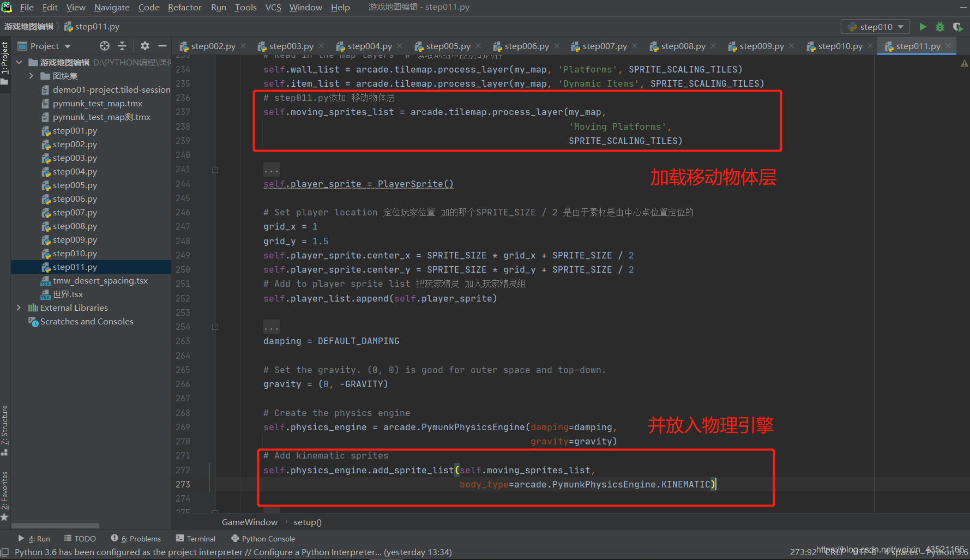The image size is (970, 560).
Task: Expand External Libraries node
Action: click(x=19, y=308)
